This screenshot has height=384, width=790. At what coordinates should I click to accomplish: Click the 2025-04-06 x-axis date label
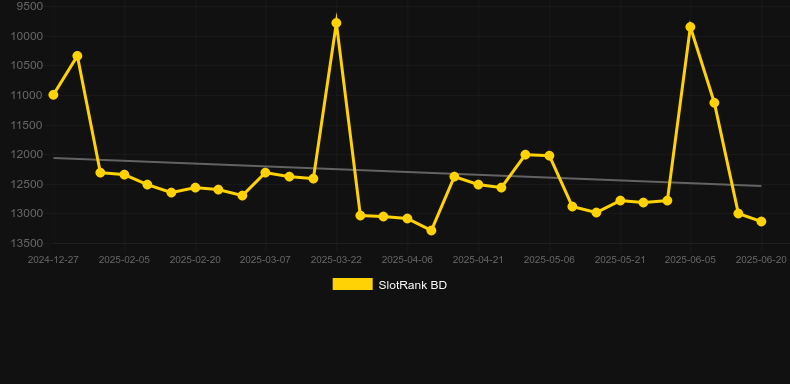point(407,260)
